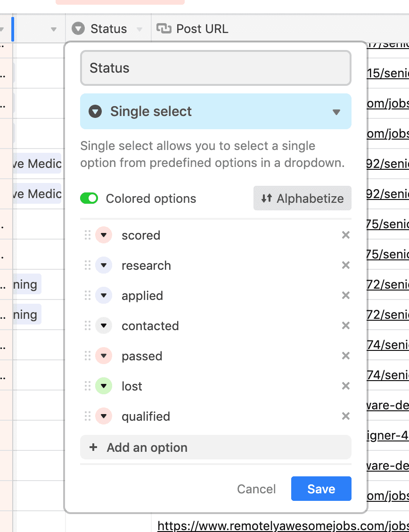Click the Post URL column link icon
Viewport: 409px width, 532px height.
pos(164,29)
